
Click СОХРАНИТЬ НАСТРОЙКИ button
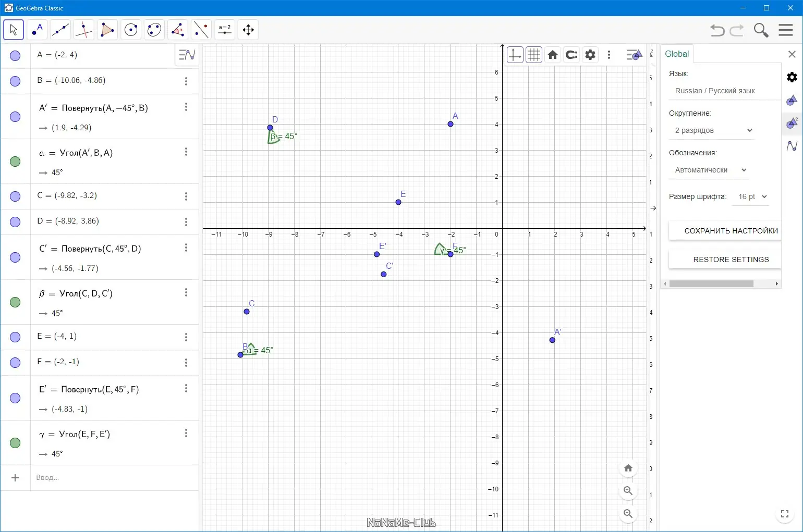pyautogui.click(x=725, y=231)
